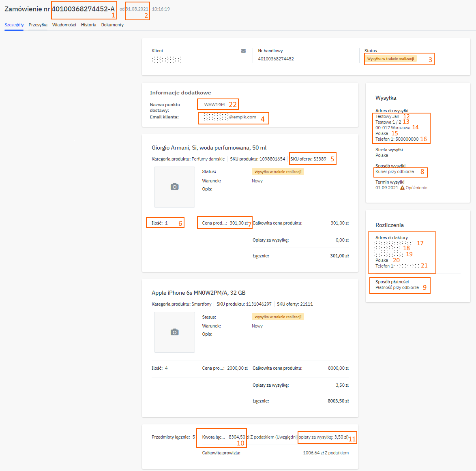Click the status badge of the Apple iPhone item
The image size is (476, 471).
278,317
